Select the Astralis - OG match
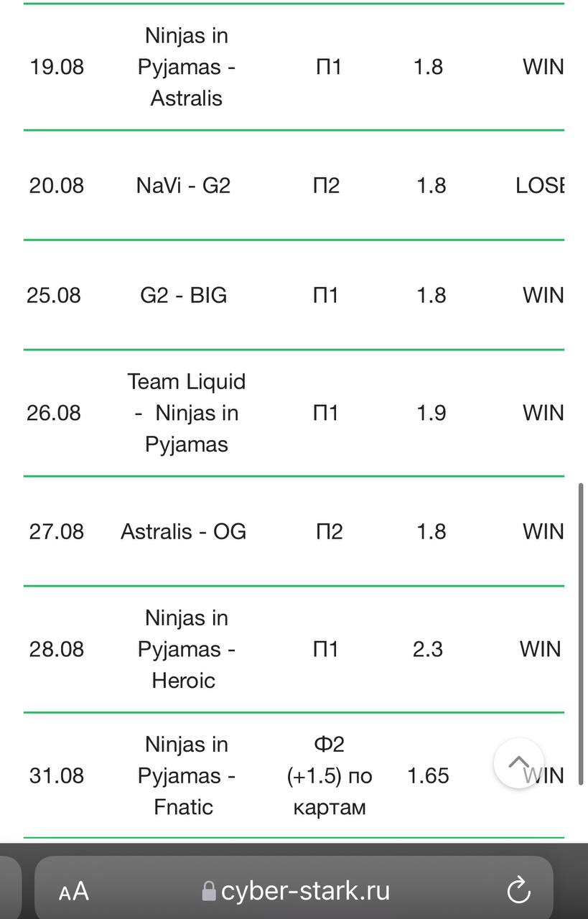The image size is (588, 919). [183, 531]
